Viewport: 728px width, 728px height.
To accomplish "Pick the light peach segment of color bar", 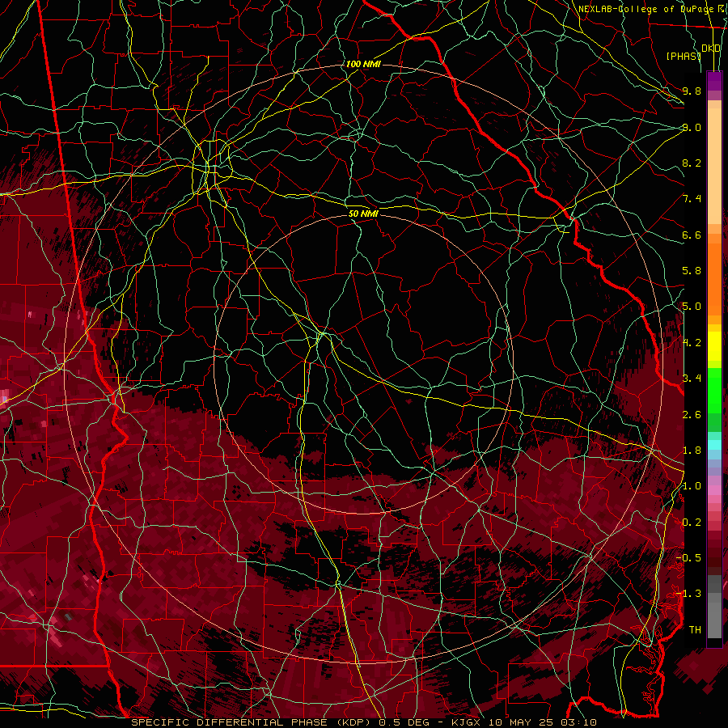I will pyautogui.click(x=714, y=166).
